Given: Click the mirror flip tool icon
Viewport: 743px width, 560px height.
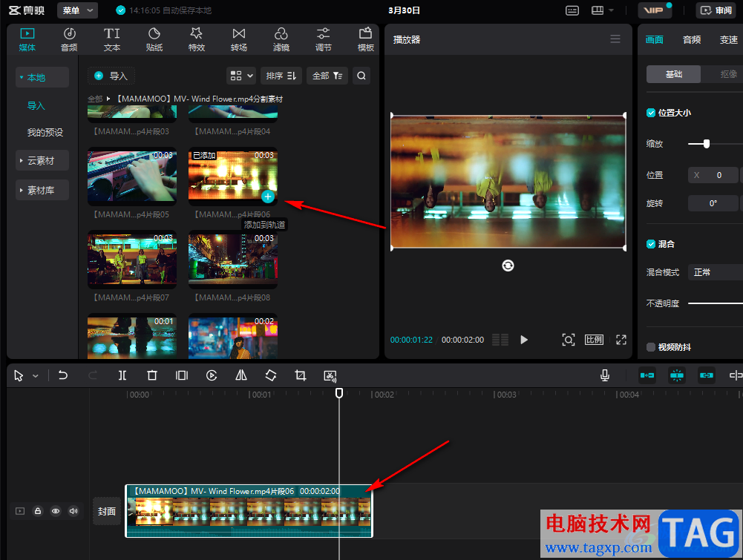Looking at the screenshot, I should click(241, 375).
